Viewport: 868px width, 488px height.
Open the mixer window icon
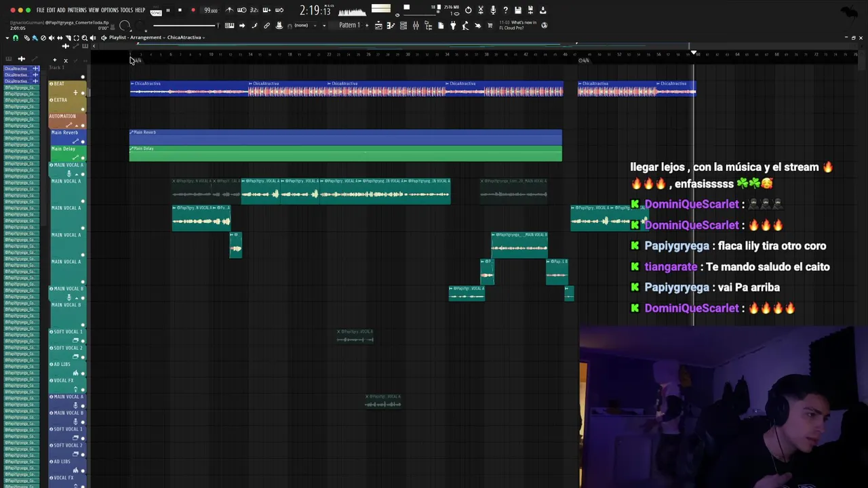pyautogui.click(x=416, y=26)
